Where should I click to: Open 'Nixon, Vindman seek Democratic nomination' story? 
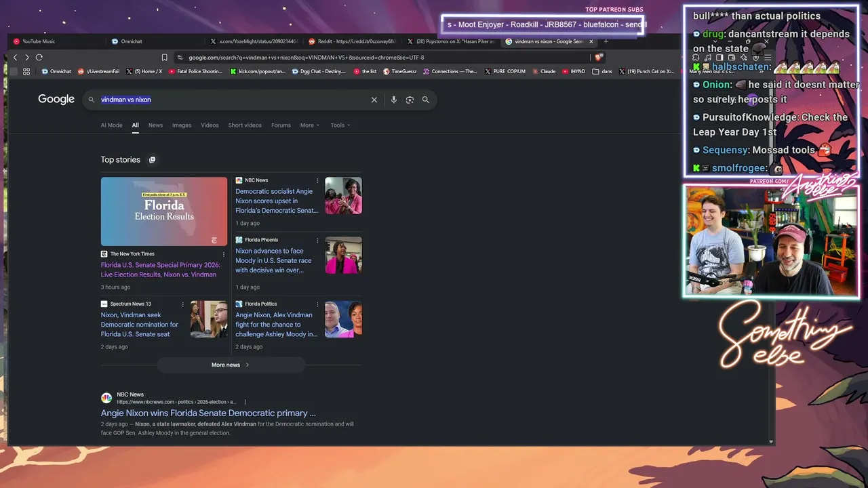point(140,325)
